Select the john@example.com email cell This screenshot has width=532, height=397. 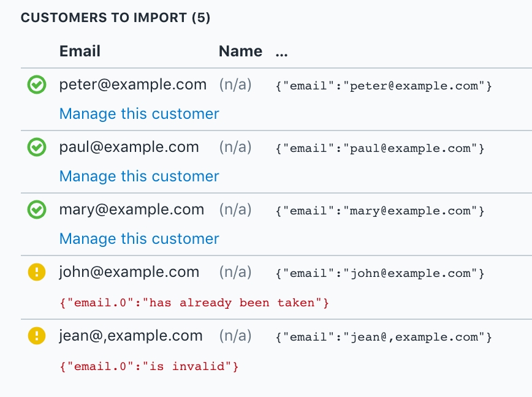coord(129,272)
